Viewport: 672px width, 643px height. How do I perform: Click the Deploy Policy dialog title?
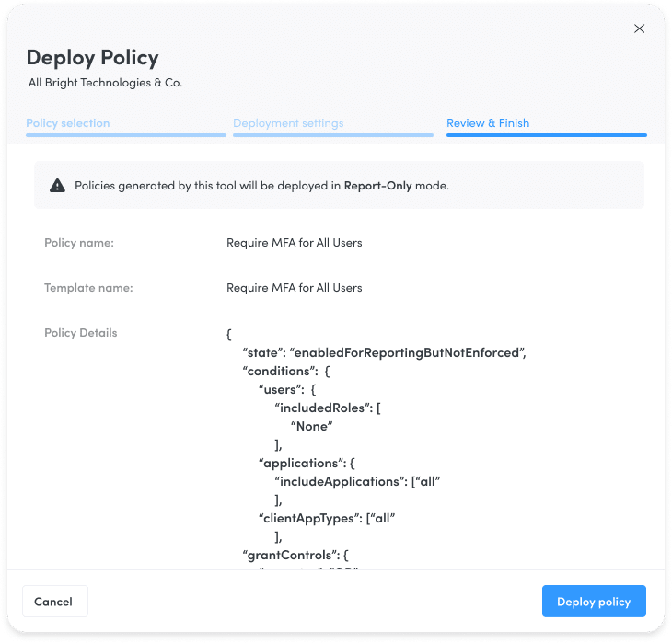[x=93, y=58]
